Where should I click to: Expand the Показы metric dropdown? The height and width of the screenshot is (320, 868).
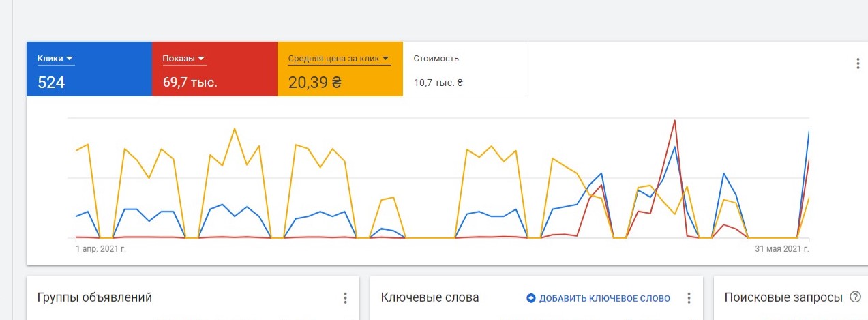[x=184, y=59]
